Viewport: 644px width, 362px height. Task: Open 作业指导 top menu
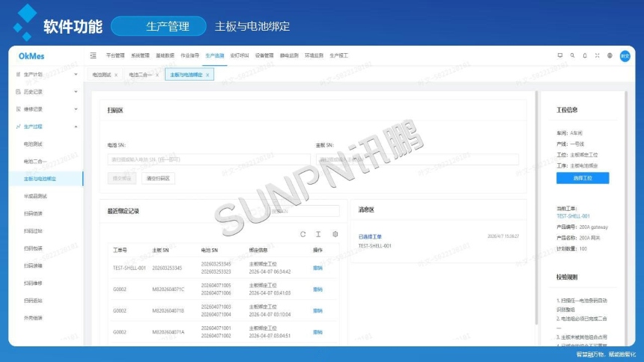pyautogui.click(x=189, y=55)
